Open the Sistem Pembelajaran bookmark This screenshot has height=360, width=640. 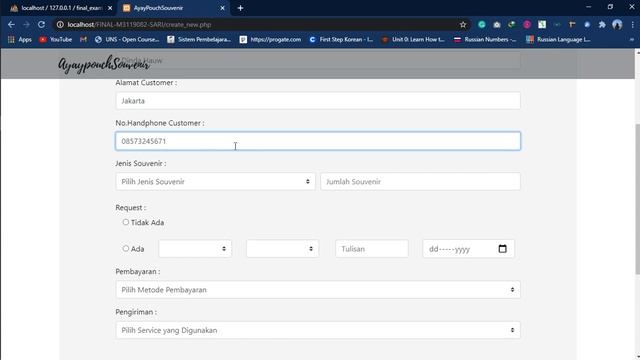(199, 40)
